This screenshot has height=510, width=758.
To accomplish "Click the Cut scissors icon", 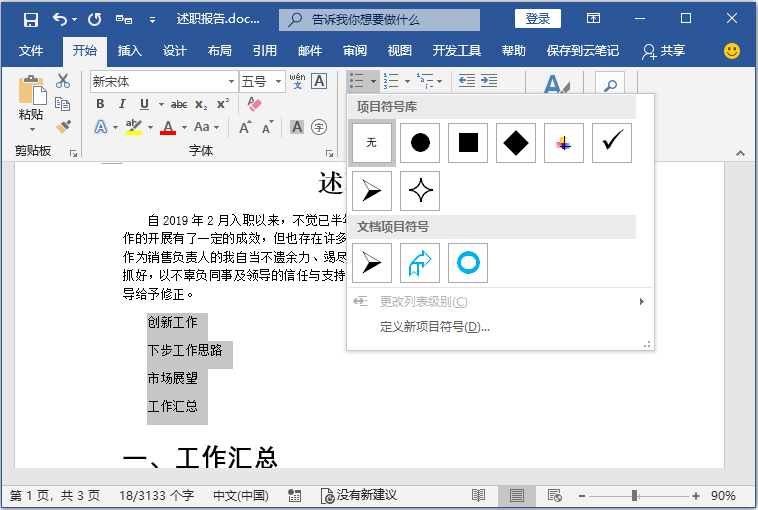I will (63, 81).
